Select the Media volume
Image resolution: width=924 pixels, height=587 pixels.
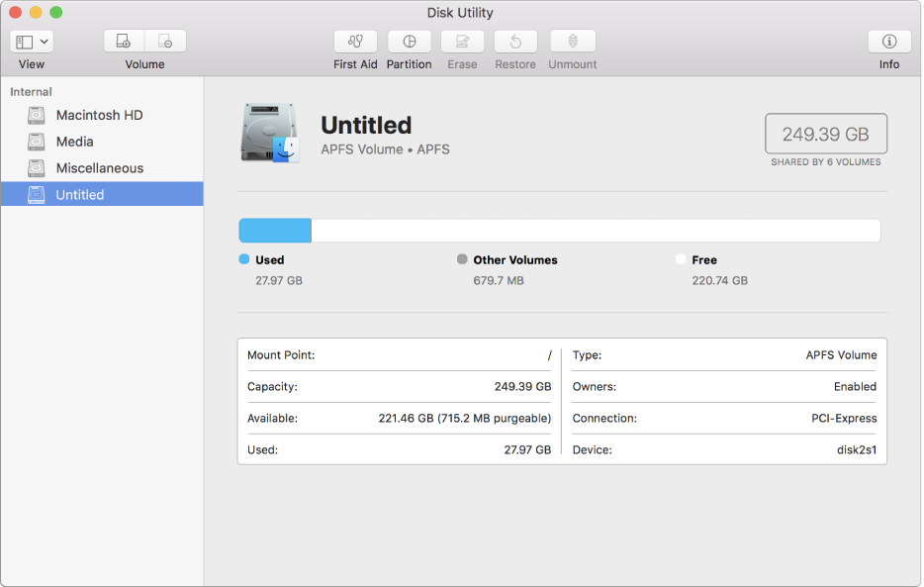coord(74,142)
